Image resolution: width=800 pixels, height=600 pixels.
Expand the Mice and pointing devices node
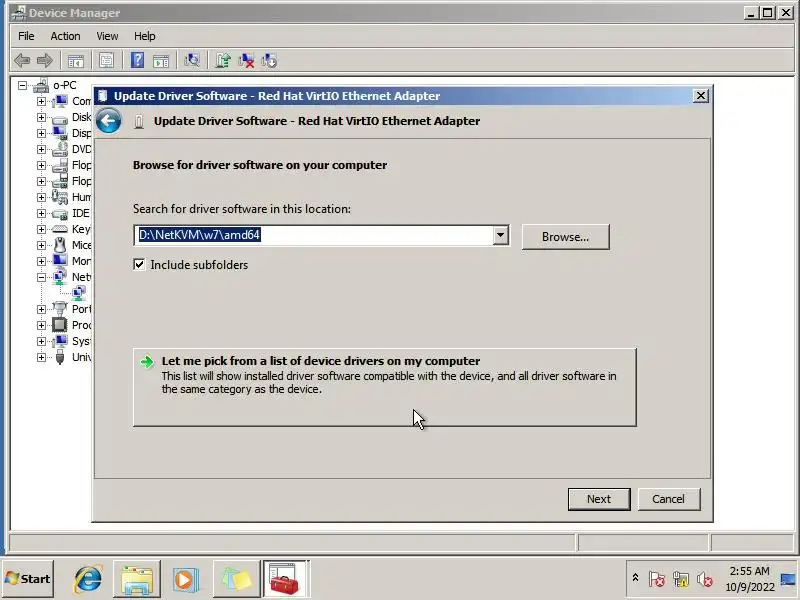(41, 245)
